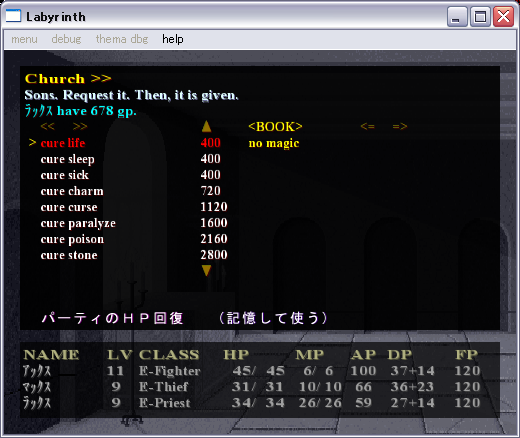Click the 678 gp gold line
This screenshot has height=438, width=520.
(x=81, y=111)
